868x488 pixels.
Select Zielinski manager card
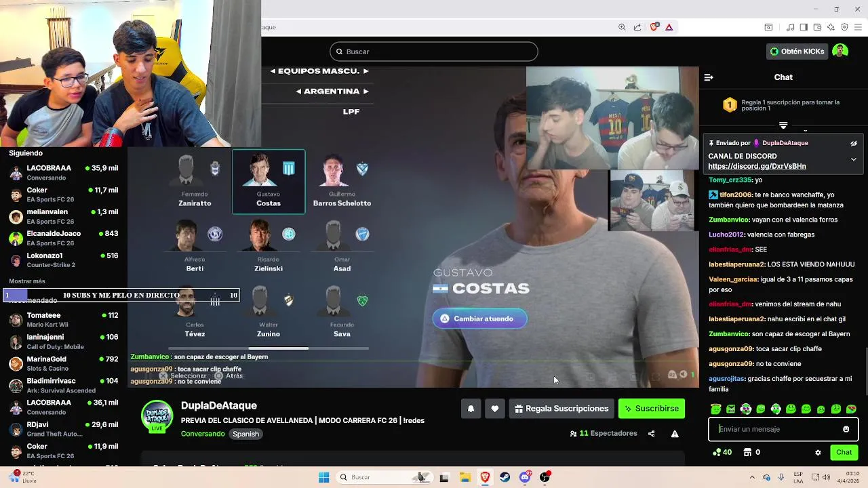coord(269,247)
